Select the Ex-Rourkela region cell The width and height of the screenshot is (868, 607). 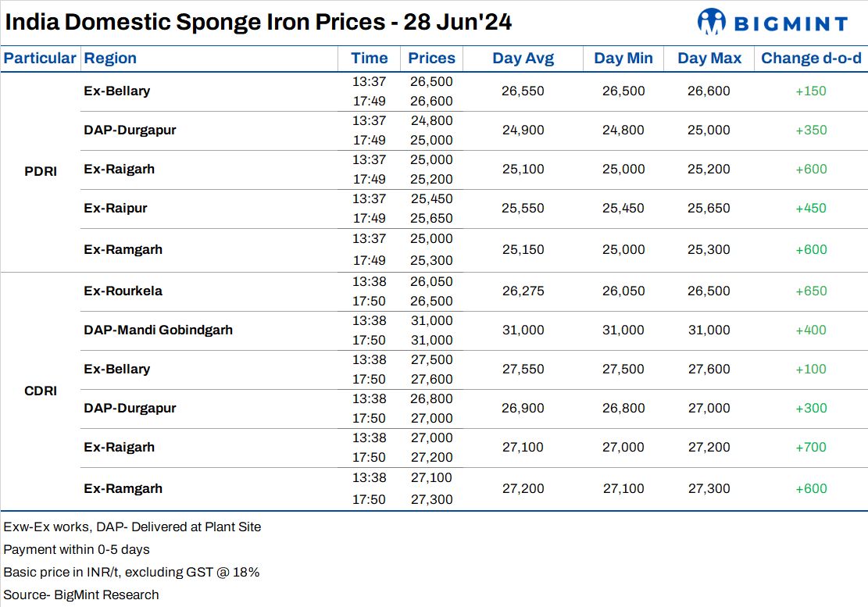point(123,291)
